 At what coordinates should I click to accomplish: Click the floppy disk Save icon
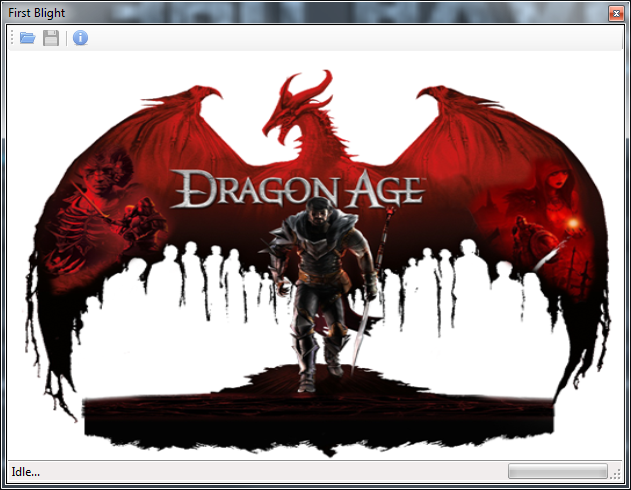click(x=50, y=38)
